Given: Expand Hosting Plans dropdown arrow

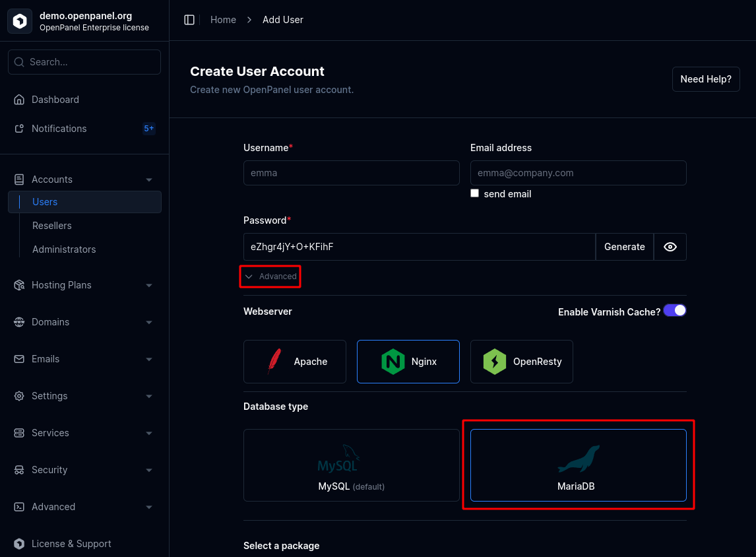Looking at the screenshot, I should pyautogui.click(x=149, y=286).
